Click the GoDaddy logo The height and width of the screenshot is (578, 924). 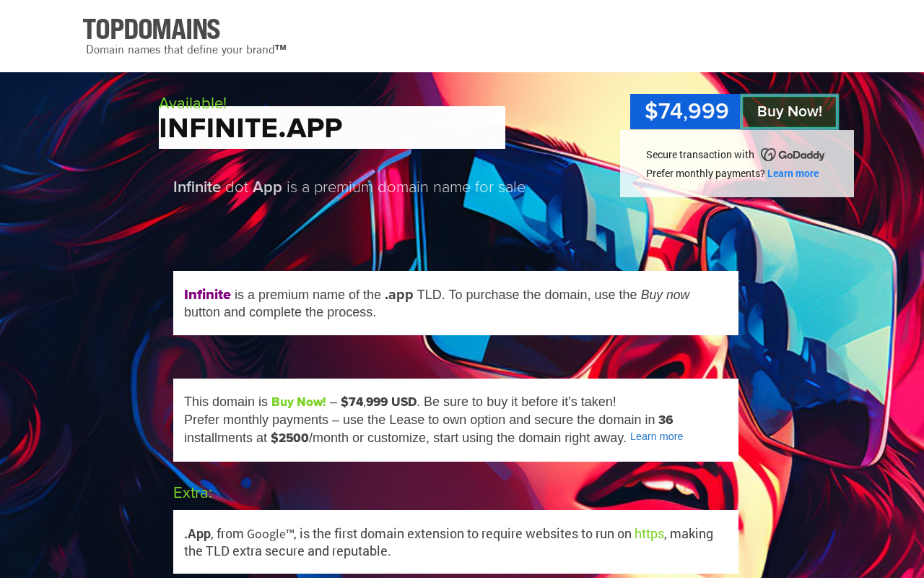pyautogui.click(x=793, y=155)
